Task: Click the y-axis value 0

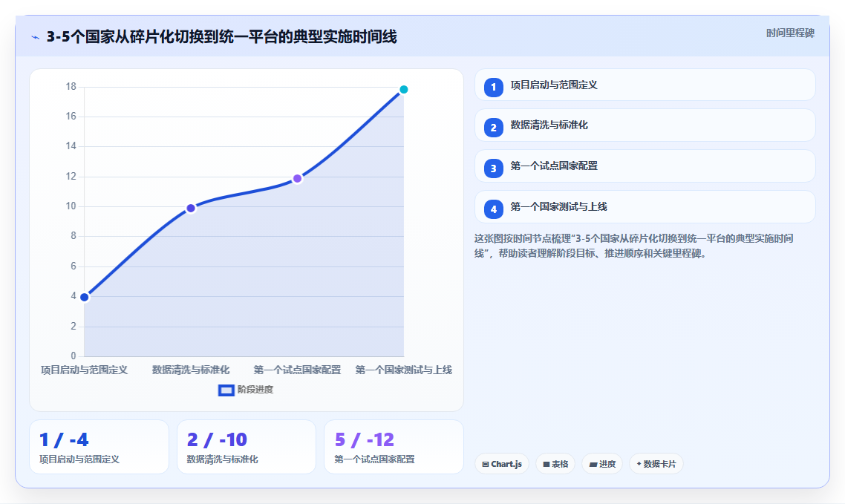Action: pyautogui.click(x=74, y=356)
